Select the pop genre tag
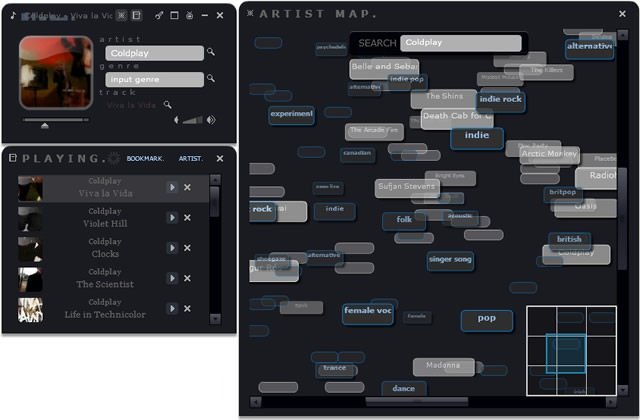The image size is (640, 420). point(487,319)
